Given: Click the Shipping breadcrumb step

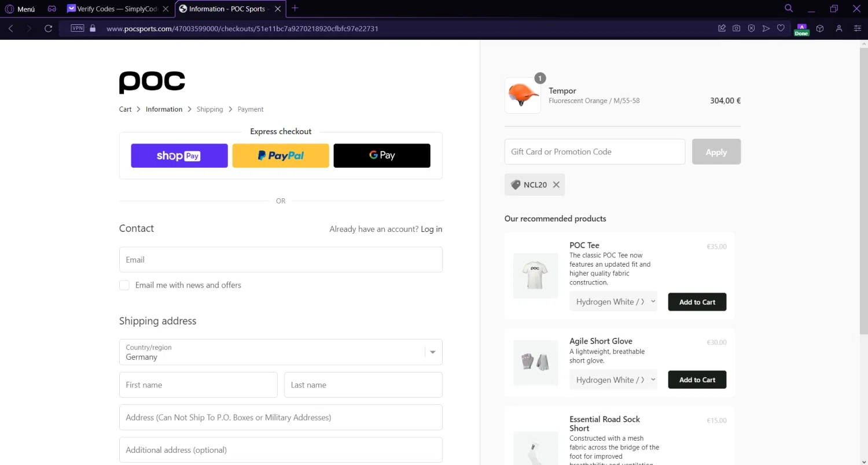Looking at the screenshot, I should point(209,109).
